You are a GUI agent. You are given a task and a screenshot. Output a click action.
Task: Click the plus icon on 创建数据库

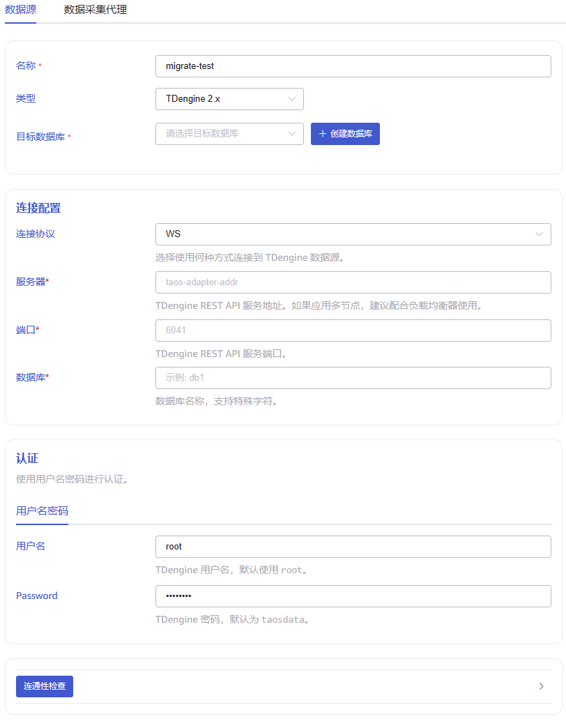pyautogui.click(x=323, y=134)
